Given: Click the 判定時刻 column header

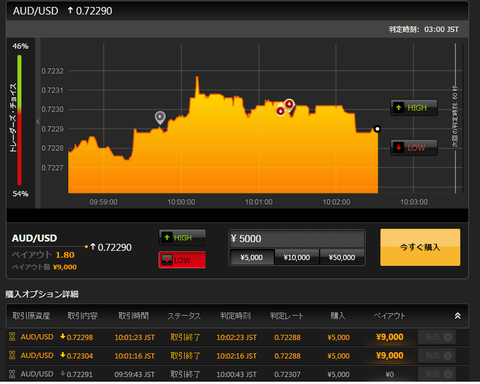Looking at the screenshot, I should coord(235,316).
